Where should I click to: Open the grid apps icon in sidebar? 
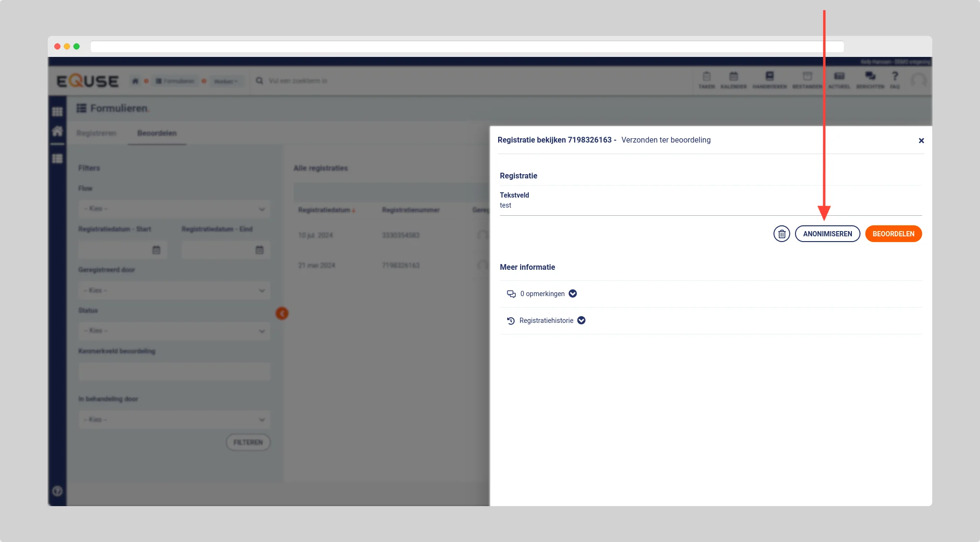(x=57, y=111)
